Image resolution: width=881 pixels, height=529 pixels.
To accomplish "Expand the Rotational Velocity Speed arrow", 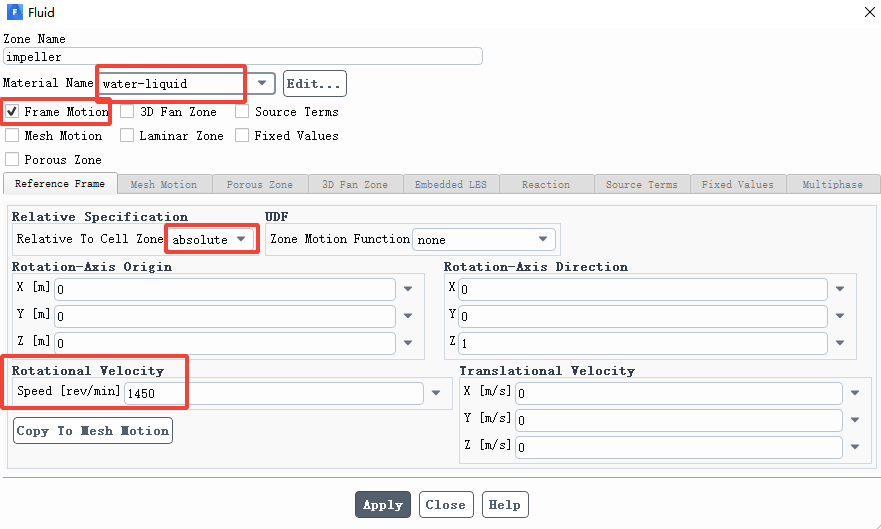I will pos(436,393).
